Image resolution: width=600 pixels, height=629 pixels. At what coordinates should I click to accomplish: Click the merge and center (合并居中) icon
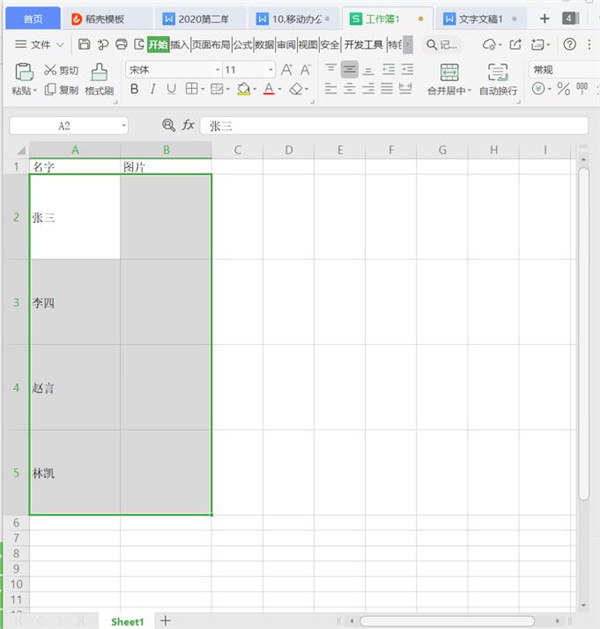(x=449, y=72)
